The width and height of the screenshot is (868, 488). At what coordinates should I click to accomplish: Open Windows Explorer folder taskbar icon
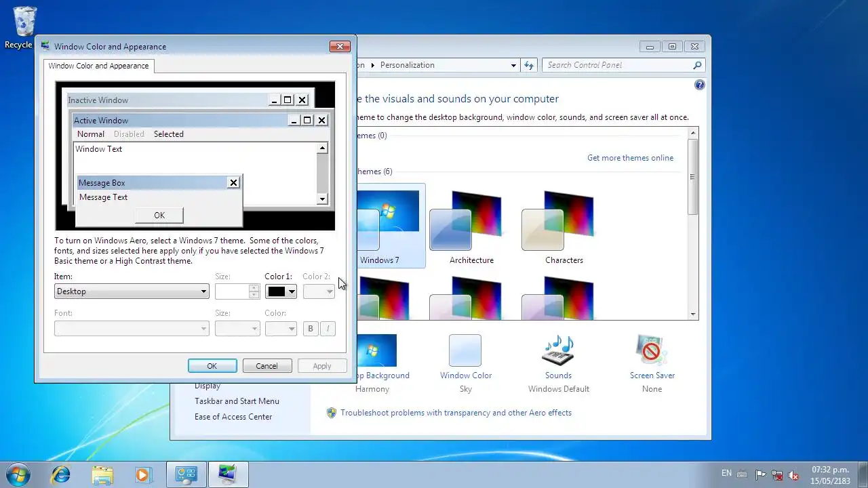(102, 474)
